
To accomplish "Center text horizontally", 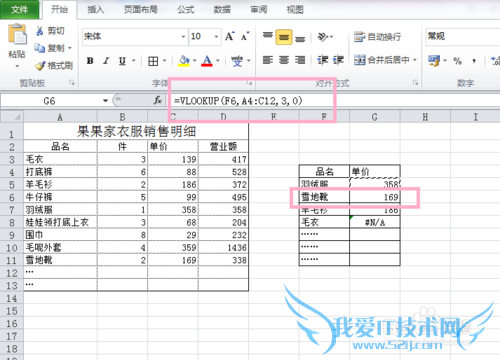I will 284,60.
